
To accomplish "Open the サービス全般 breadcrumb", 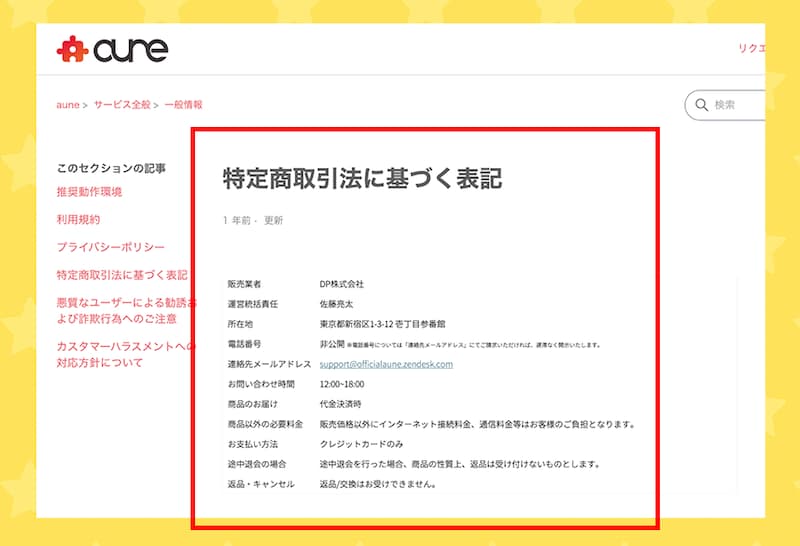I will (x=121, y=104).
